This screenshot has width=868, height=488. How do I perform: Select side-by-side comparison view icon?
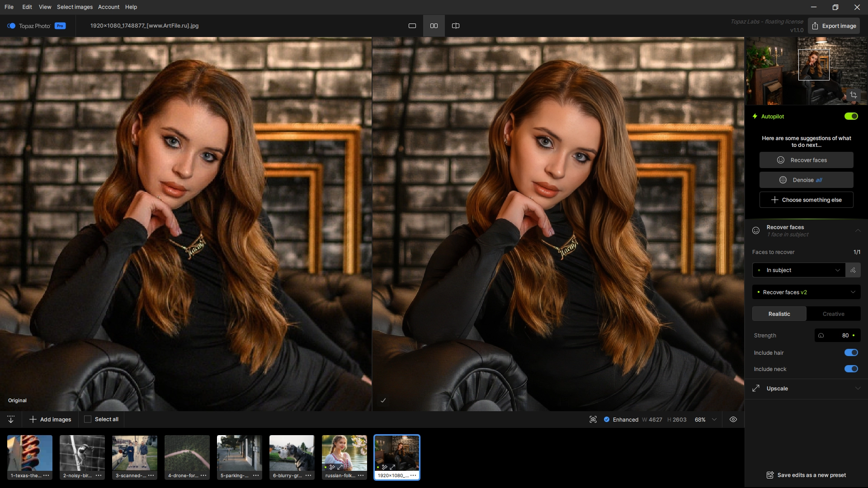pos(434,26)
